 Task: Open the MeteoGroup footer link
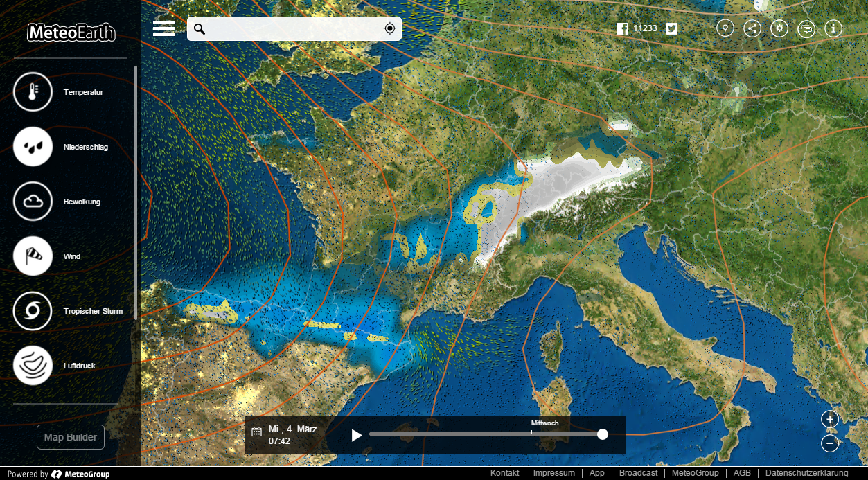(x=696, y=473)
